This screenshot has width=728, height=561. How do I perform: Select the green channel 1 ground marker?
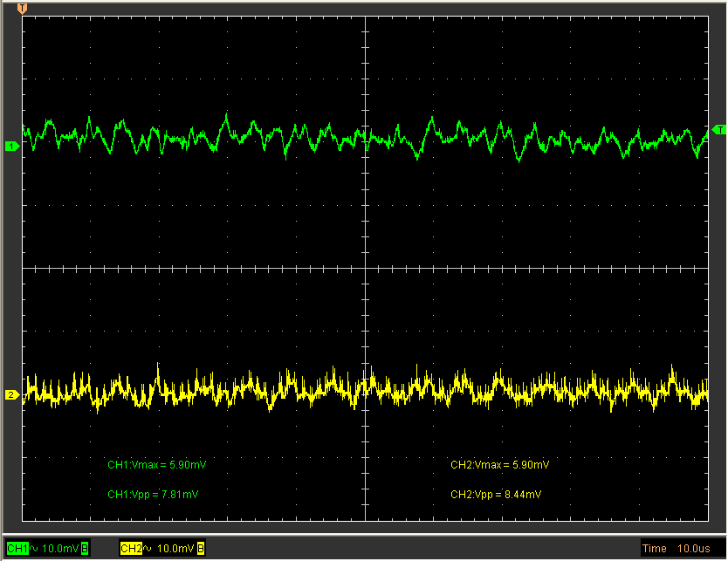[x=11, y=147]
